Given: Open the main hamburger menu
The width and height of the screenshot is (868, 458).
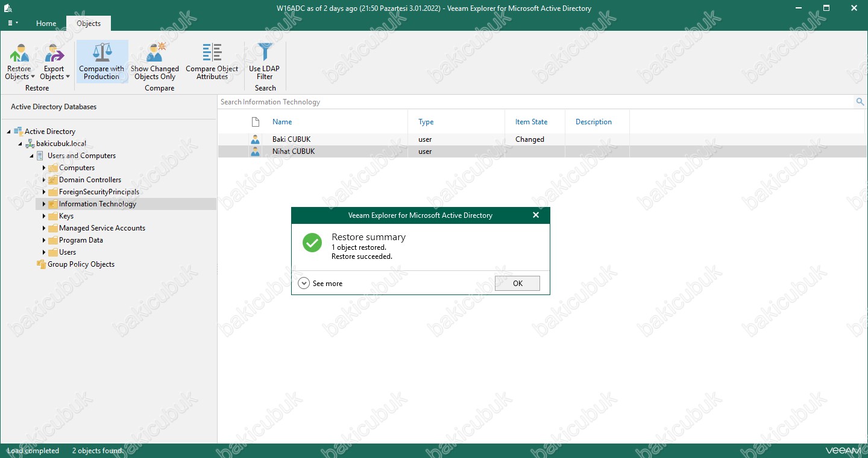Looking at the screenshot, I should click(x=12, y=23).
